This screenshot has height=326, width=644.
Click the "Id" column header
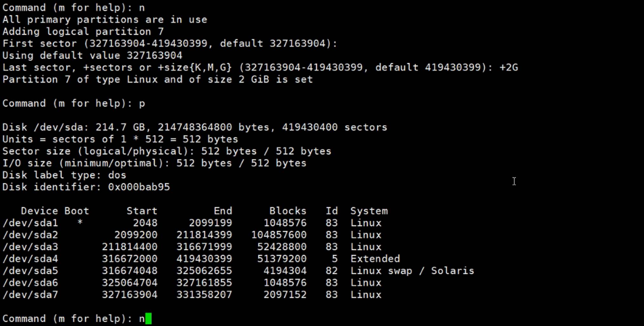pyautogui.click(x=331, y=211)
